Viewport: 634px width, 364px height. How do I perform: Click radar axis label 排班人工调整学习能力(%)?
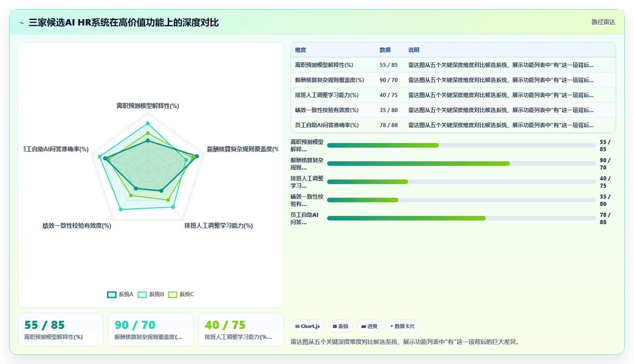pos(218,226)
